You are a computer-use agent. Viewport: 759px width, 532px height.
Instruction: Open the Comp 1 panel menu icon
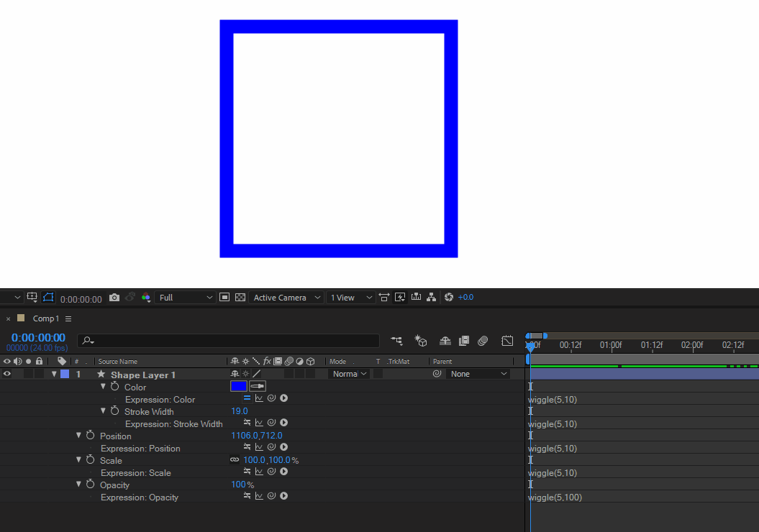click(x=68, y=318)
